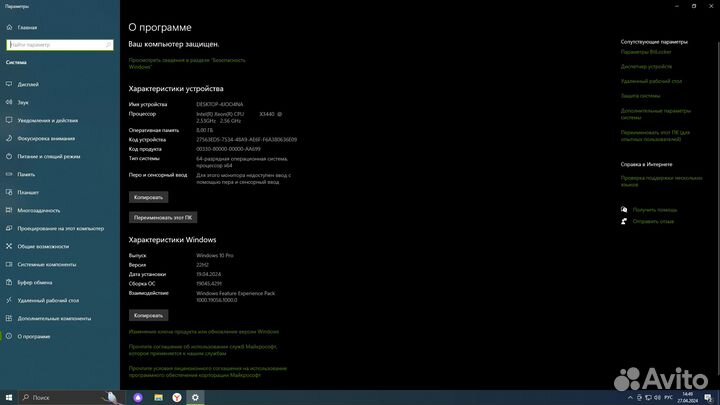Select the processor value Intel Xeon X3440

239,118
